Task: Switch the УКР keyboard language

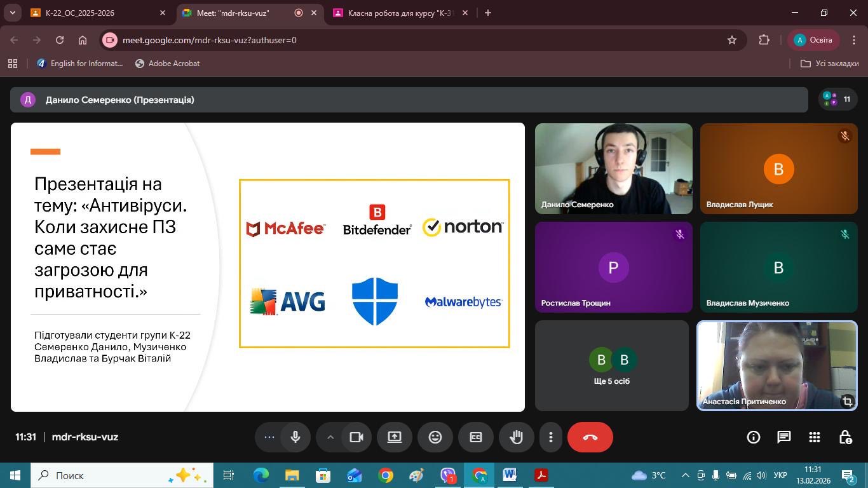Action: (781, 475)
